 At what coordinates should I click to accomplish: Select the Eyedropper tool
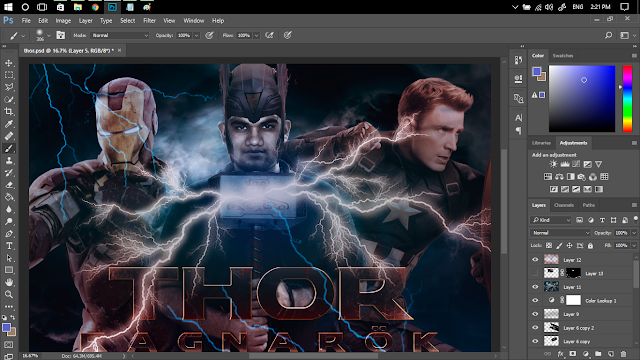tap(9, 124)
